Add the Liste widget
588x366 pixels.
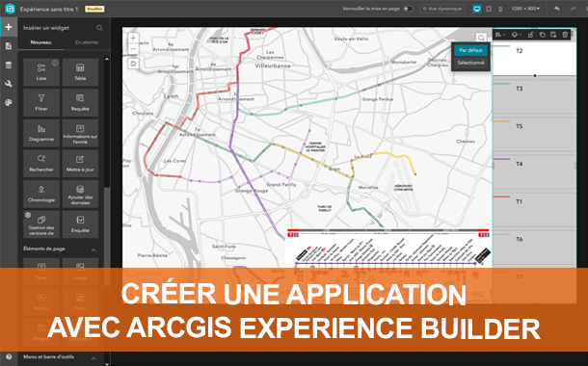pos(41,72)
